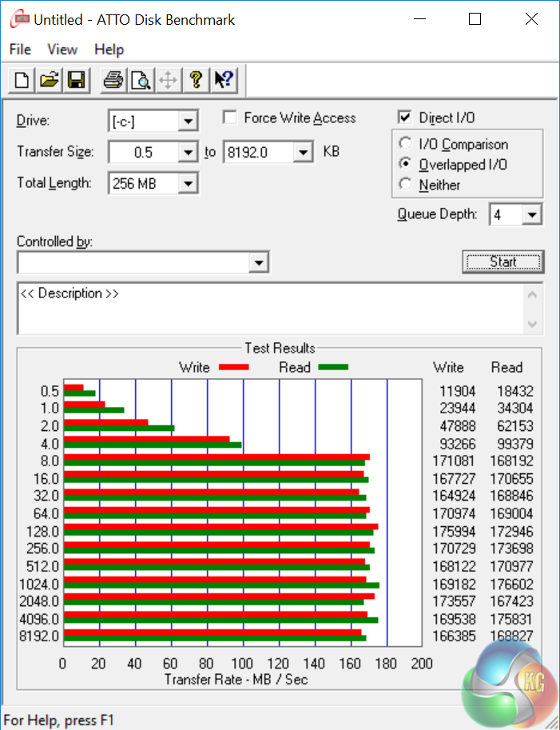560x730 pixels.
Task: Click the 'For Help, press F1' status text
Action: (x=58, y=720)
